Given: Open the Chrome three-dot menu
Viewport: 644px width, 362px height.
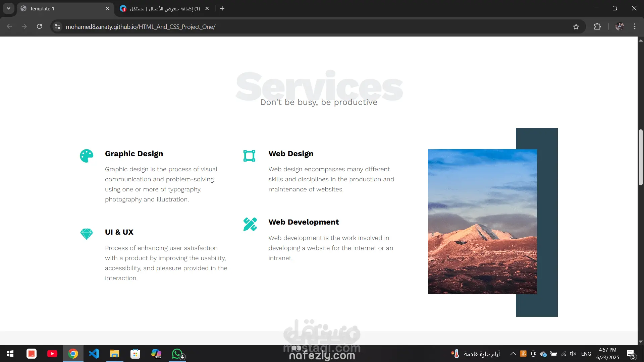Looking at the screenshot, I should (635, 26).
